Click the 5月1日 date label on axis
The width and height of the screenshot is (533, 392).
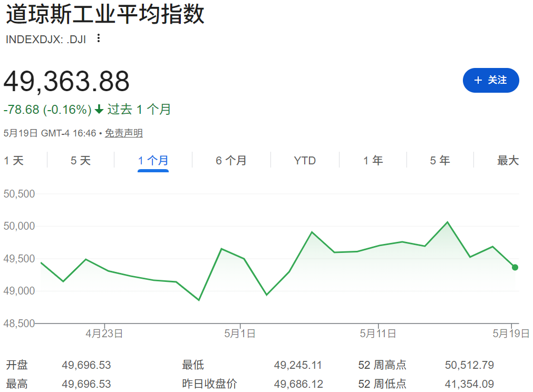[x=240, y=334]
